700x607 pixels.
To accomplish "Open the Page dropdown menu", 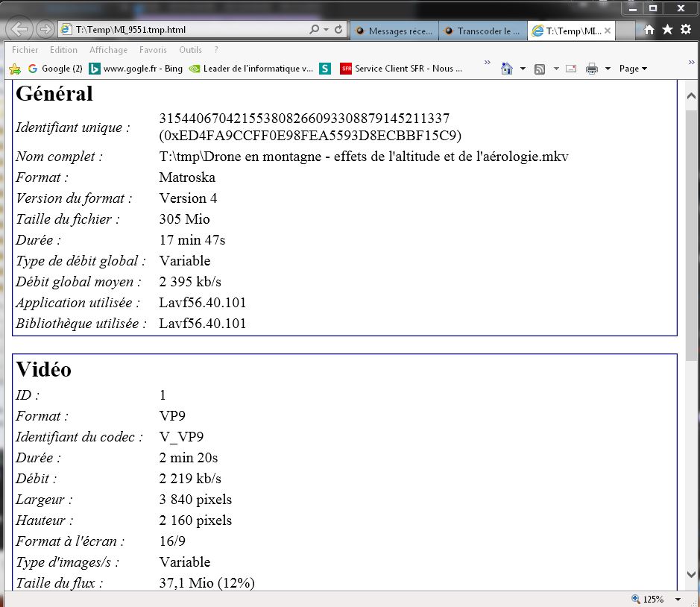I will tap(633, 69).
